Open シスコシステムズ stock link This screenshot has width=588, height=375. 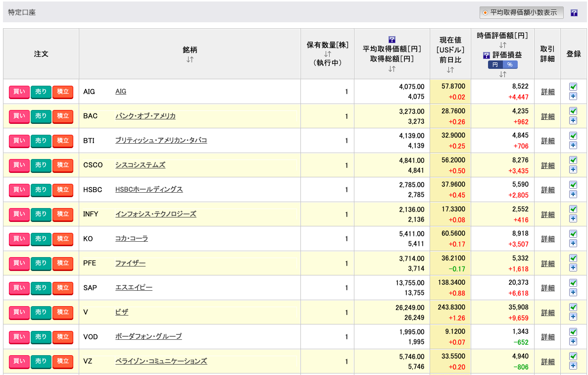pos(140,165)
